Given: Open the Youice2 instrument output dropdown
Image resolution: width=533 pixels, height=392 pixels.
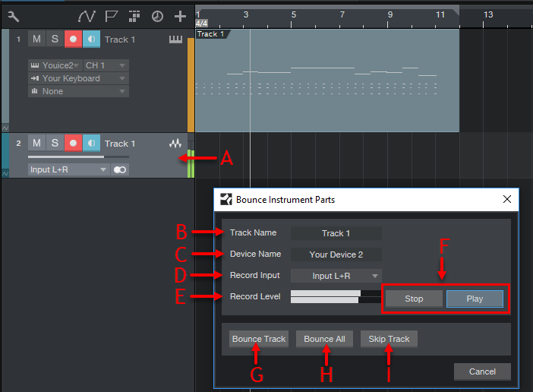Looking at the screenshot, I should 55,65.
